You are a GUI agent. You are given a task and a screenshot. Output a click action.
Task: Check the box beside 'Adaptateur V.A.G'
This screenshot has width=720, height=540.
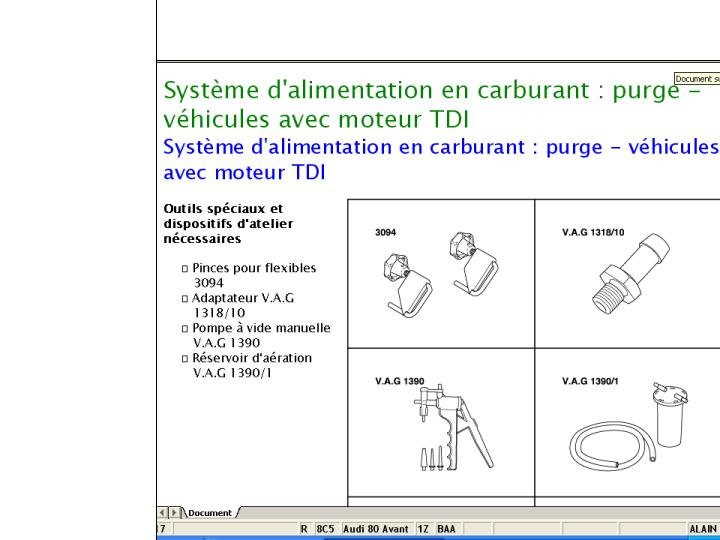pos(185,299)
